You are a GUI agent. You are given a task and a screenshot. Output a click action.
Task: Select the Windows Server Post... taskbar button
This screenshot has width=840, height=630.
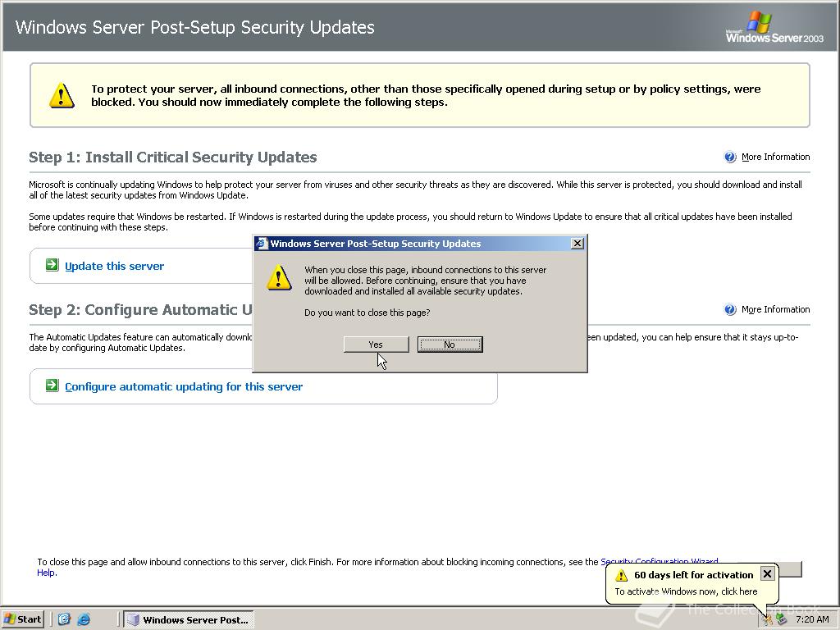click(189, 620)
